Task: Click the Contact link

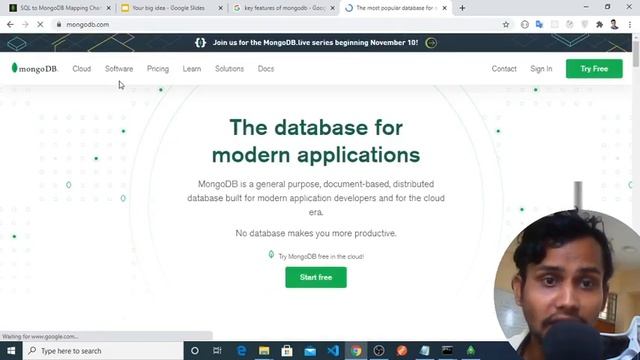Action: (504, 69)
